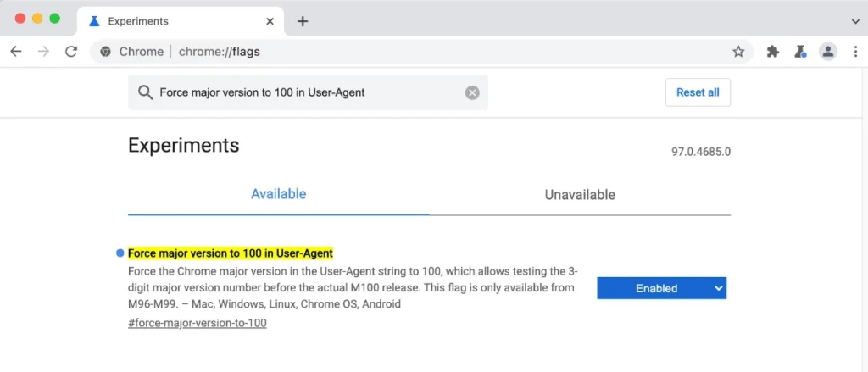Viewport: 868px width, 372px height.
Task: Focus the flags search input field
Action: click(x=308, y=92)
